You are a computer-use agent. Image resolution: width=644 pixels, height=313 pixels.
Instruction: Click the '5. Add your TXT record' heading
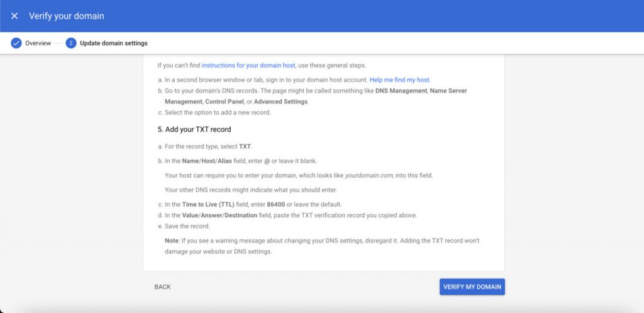pyautogui.click(x=194, y=130)
